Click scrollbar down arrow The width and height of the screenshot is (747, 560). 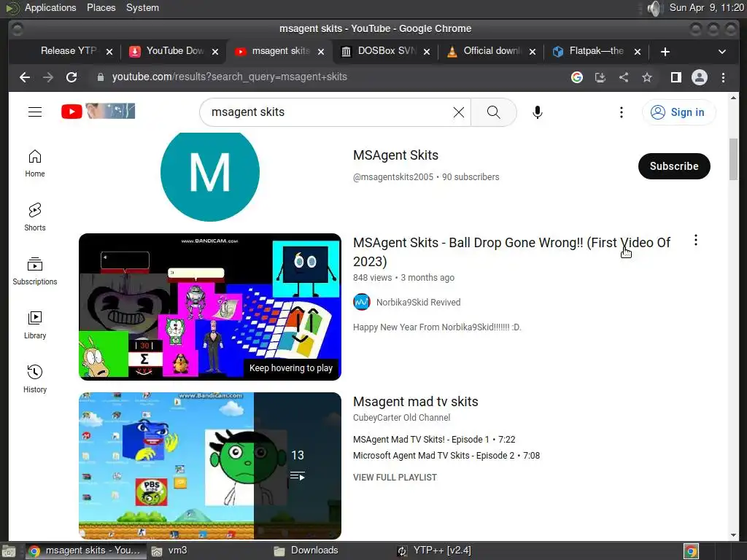click(733, 535)
